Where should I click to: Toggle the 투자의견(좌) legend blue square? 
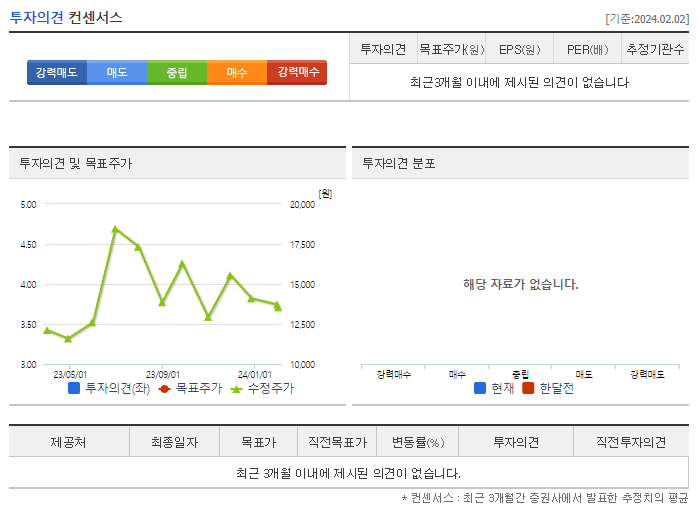pyautogui.click(x=74, y=388)
